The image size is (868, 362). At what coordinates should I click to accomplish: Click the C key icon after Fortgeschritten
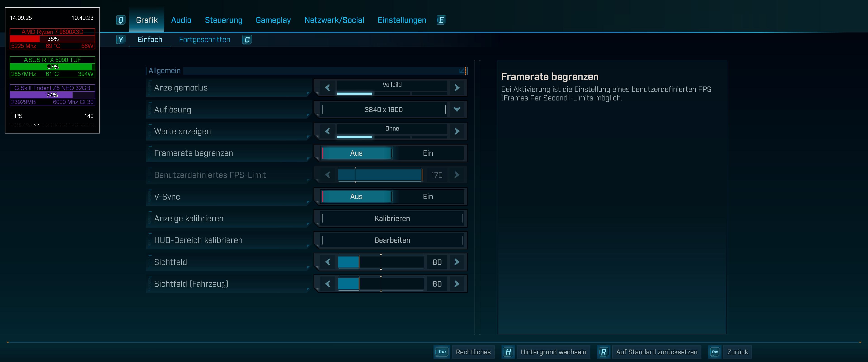click(247, 40)
